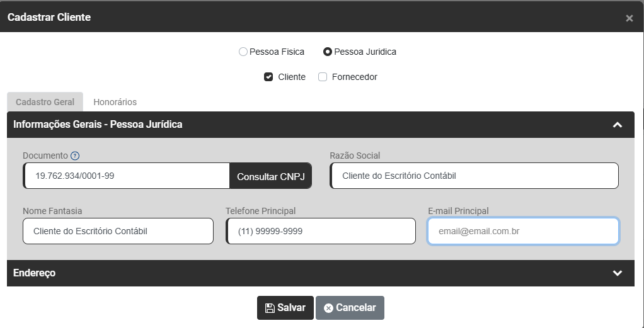Viewport: 644px width, 328px height.
Task: Cancel the client registration
Action: click(x=350, y=308)
